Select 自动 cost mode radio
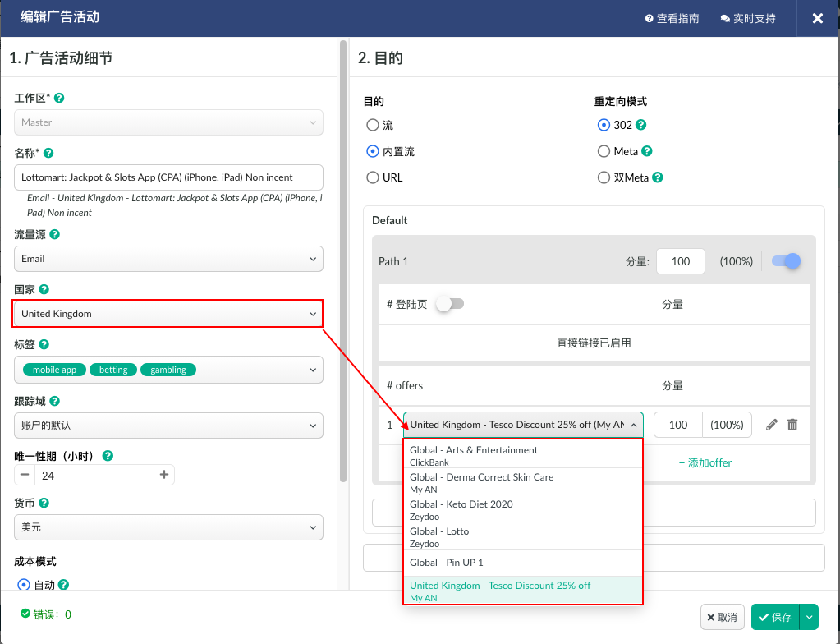This screenshot has height=644, width=840. click(24, 585)
